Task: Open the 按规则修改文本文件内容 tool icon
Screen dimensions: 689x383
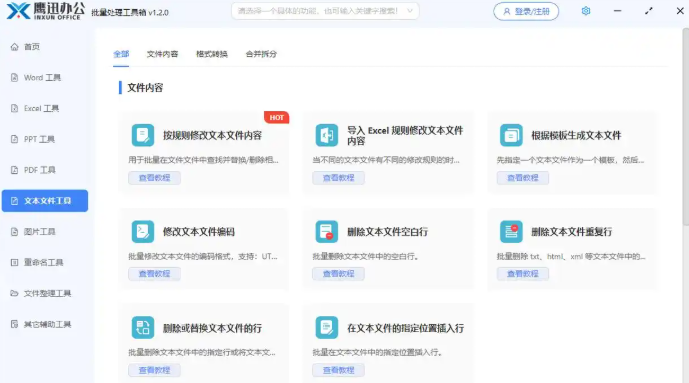Action: [143, 135]
